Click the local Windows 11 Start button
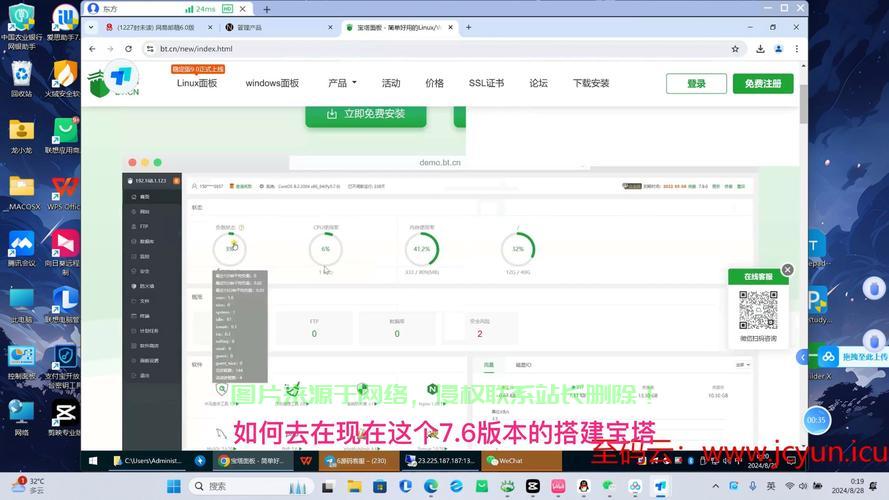Viewport: 889px width, 500px height. tap(174, 486)
